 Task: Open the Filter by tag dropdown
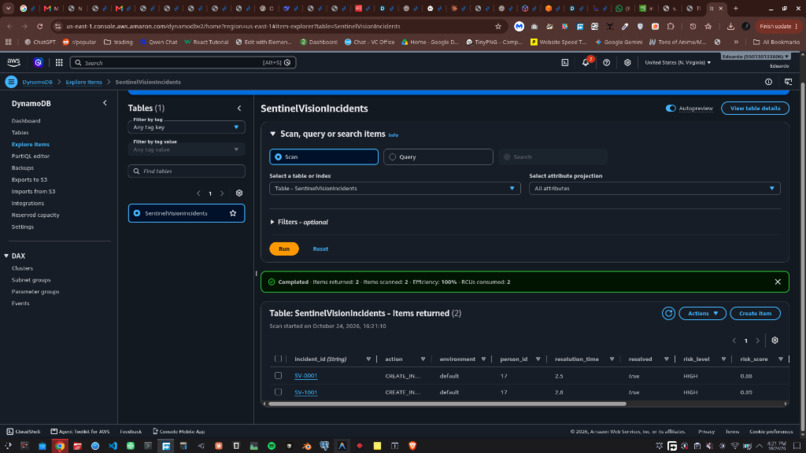point(186,127)
